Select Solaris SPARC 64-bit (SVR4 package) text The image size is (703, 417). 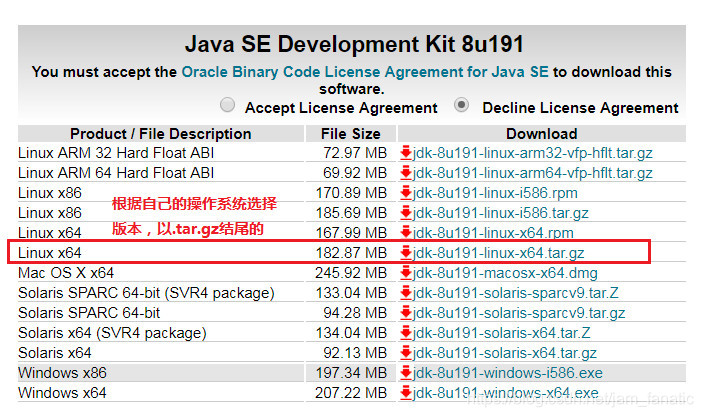(x=146, y=293)
